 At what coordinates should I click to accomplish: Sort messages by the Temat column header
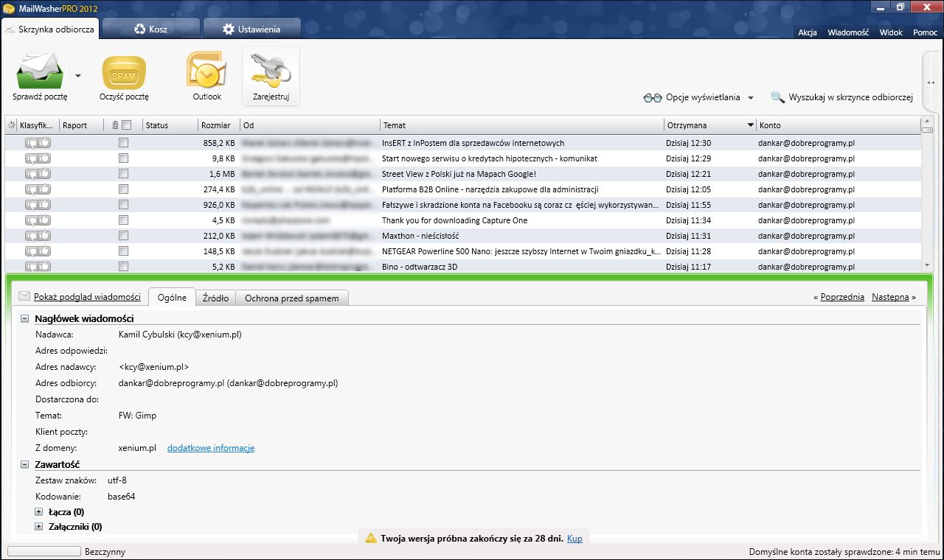coord(522,125)
